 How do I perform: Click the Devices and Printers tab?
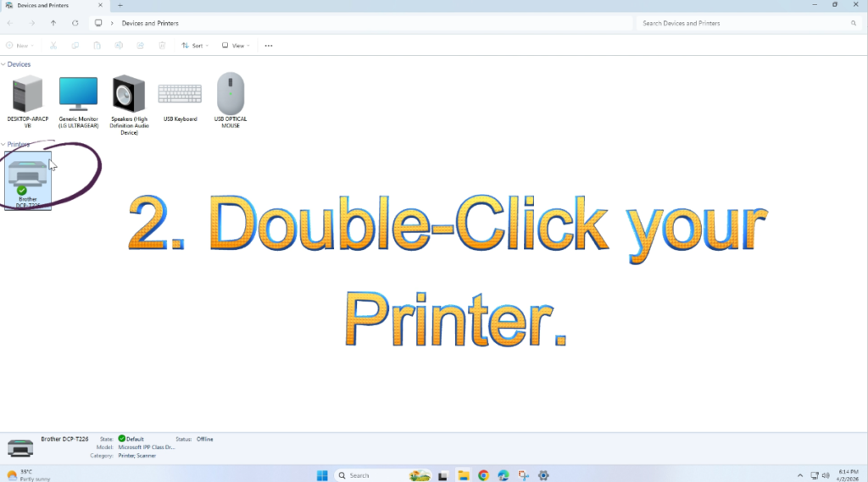[53, 6]
